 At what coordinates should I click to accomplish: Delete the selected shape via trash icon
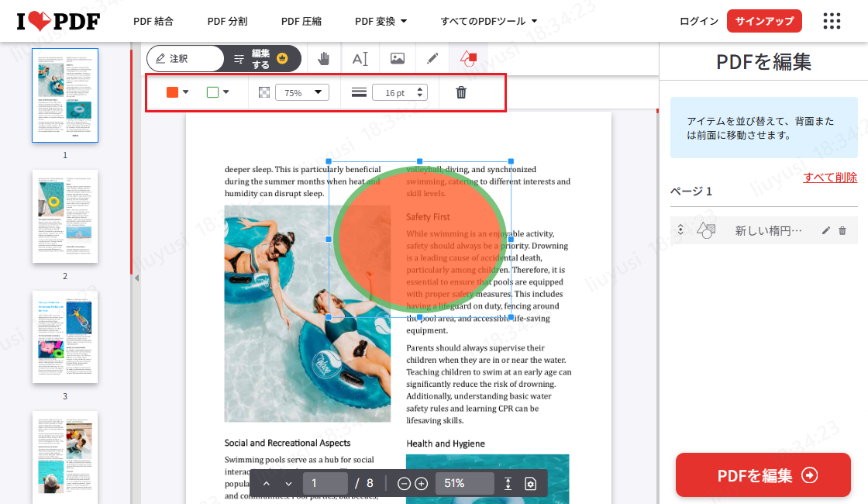(x=461, y=92)
